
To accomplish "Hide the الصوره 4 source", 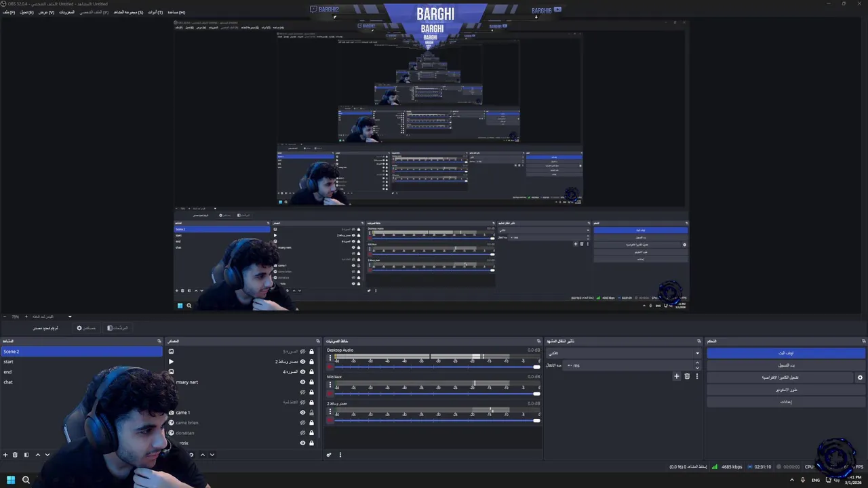I will pyautogui.click(x=302, y=371).
